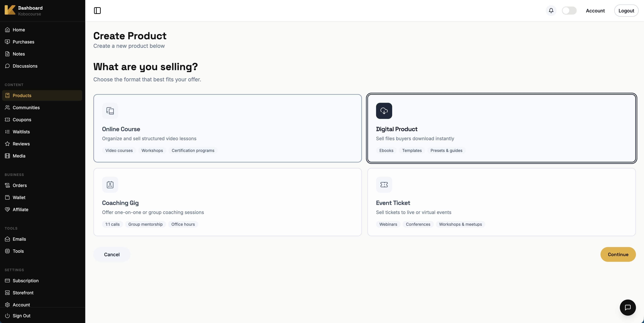Click the Home house icon
This screenshot has width=644, height=323.
[8, 30]
